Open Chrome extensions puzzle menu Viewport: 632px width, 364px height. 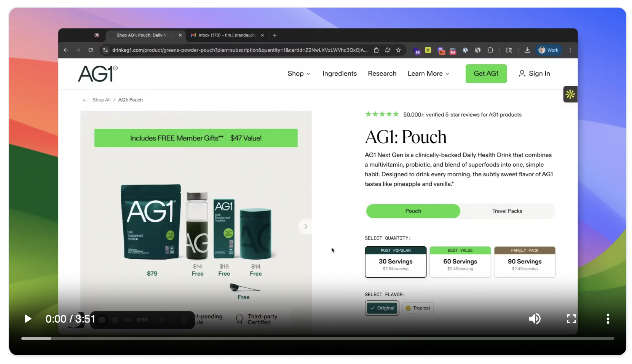pyautogui.click(x=490, y=50)
